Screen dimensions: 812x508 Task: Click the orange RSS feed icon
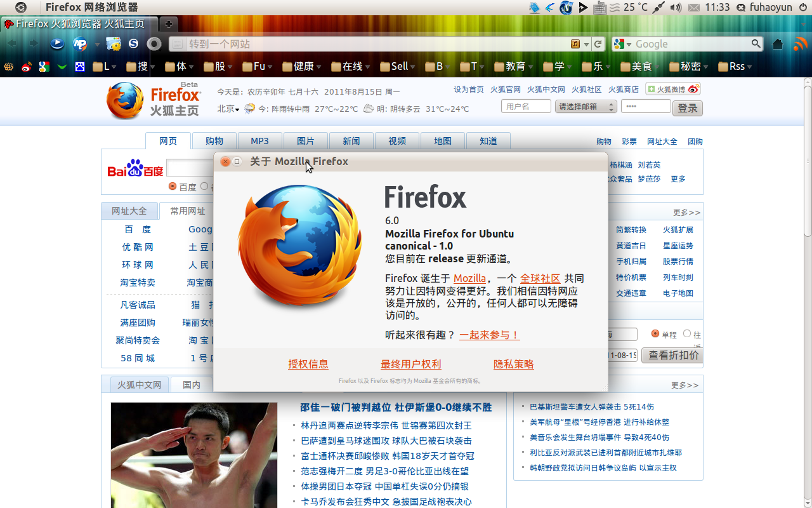pos(799,44)
